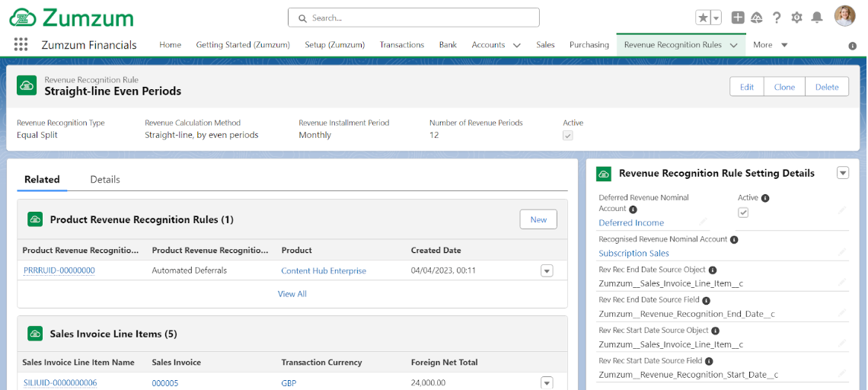Click the Revenue Recognition Rule record icon
This screenshot has height=390, width=868.
pyautogui.click(x=27, y=86)
